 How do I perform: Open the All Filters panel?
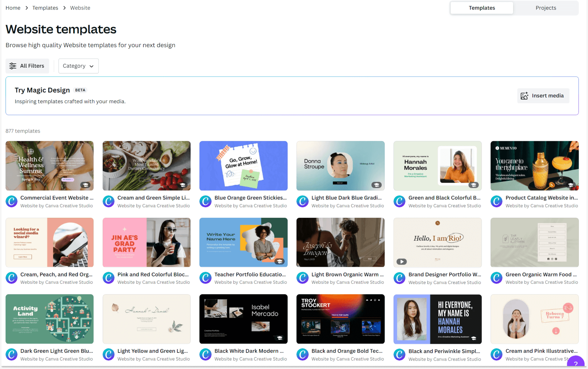coord(27,66)
